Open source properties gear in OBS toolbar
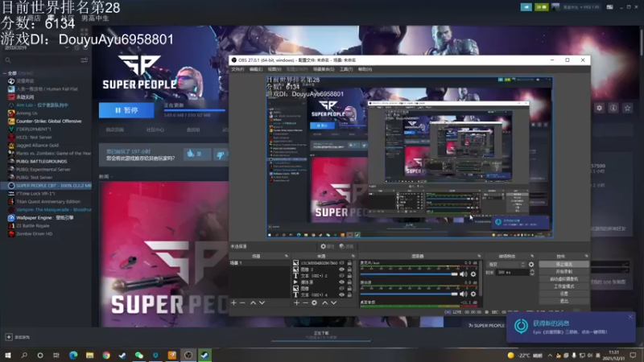The image size is (644, 362). [327, 246]
